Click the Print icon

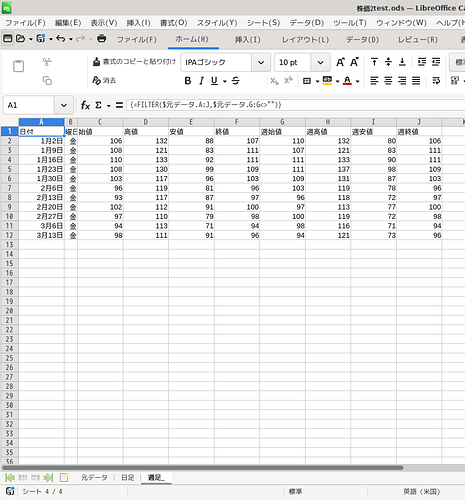click(101, 39)
